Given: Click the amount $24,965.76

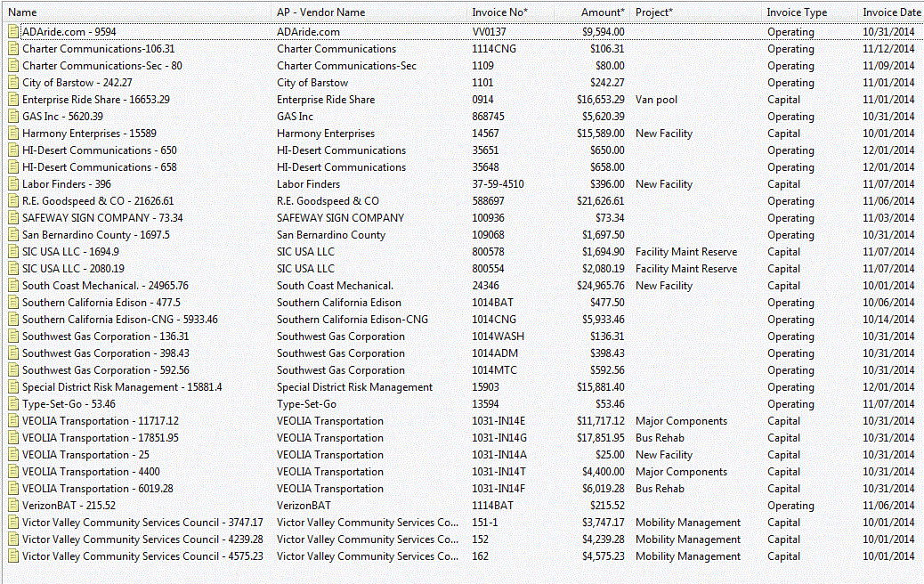Looking at the screenshot, I should pyautogui.click(x=601, y=286).
